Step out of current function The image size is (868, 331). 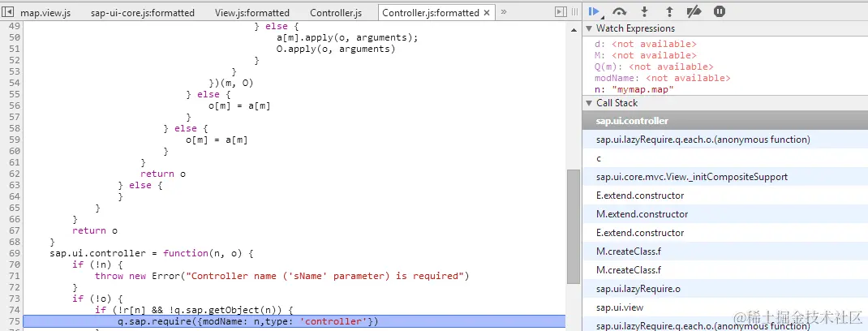coord(669,11)
